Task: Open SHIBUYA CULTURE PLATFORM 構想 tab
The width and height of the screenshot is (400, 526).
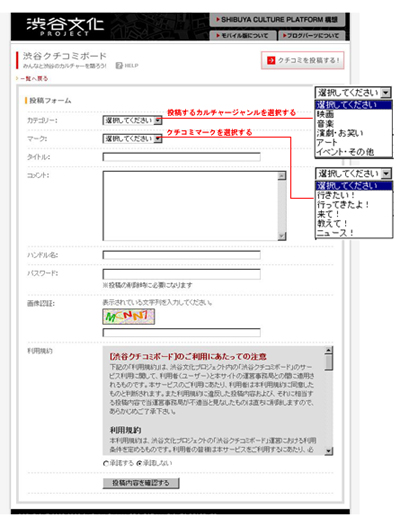Action: [278, 20]
